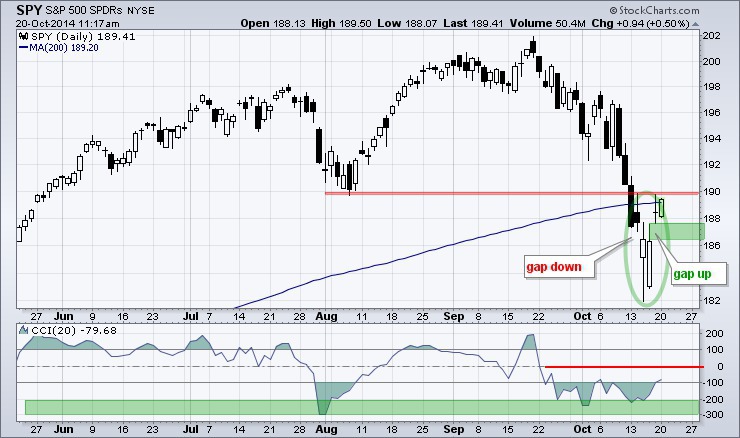740x438 pixels.
Task: Click the -300 level on CCI axis
Action: click(713, 414)
